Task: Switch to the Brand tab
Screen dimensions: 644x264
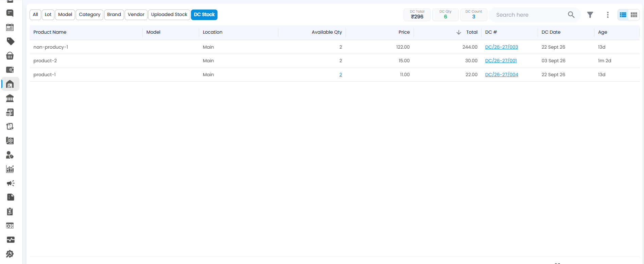Action: [114, 15]
